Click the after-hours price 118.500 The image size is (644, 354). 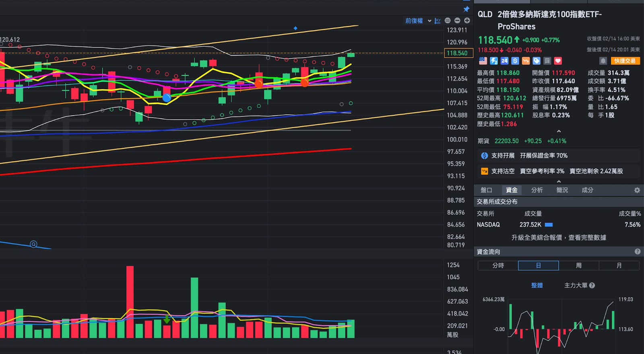[488, 50]
